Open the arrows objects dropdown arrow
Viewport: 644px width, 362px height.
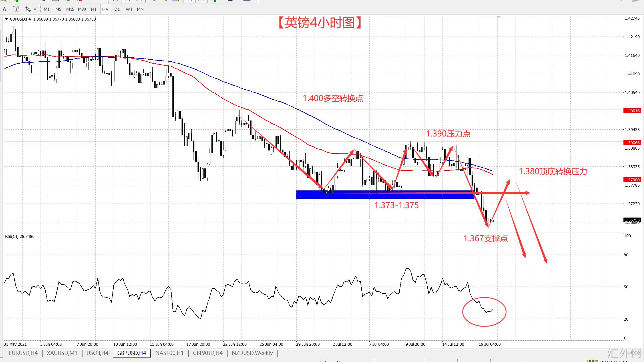(x=35, y=9)
